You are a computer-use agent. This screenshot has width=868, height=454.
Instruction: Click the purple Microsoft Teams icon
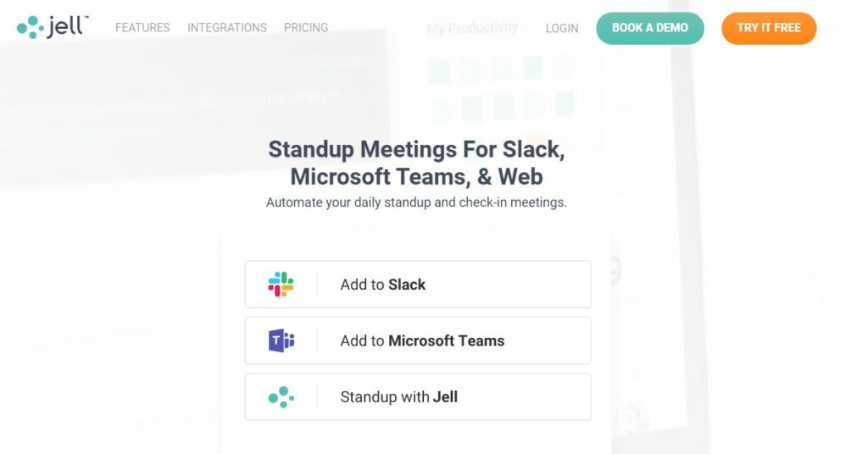[281, 340]
